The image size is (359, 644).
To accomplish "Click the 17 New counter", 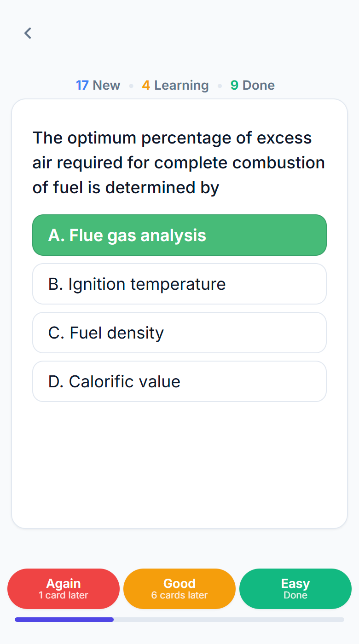I will pos(98,86).
